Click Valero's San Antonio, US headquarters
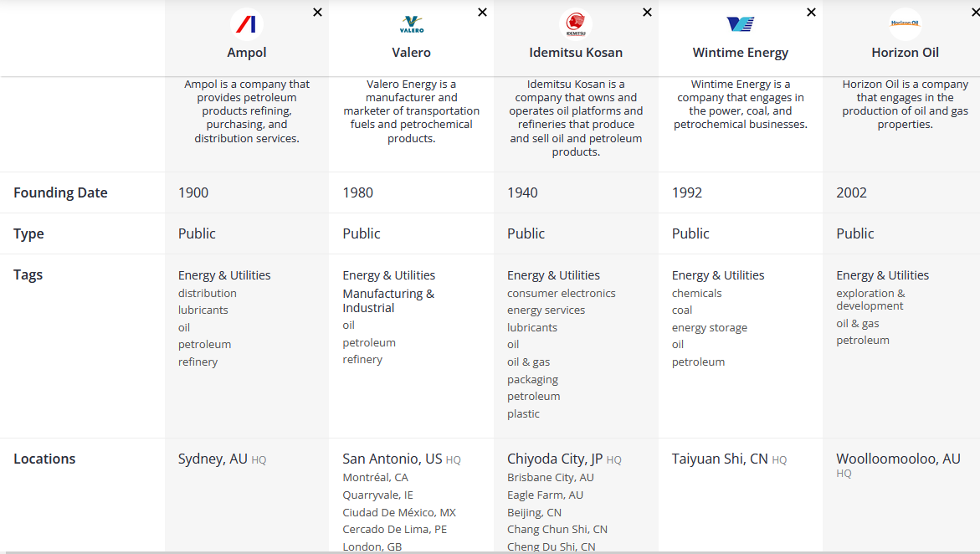 (392, 459)
